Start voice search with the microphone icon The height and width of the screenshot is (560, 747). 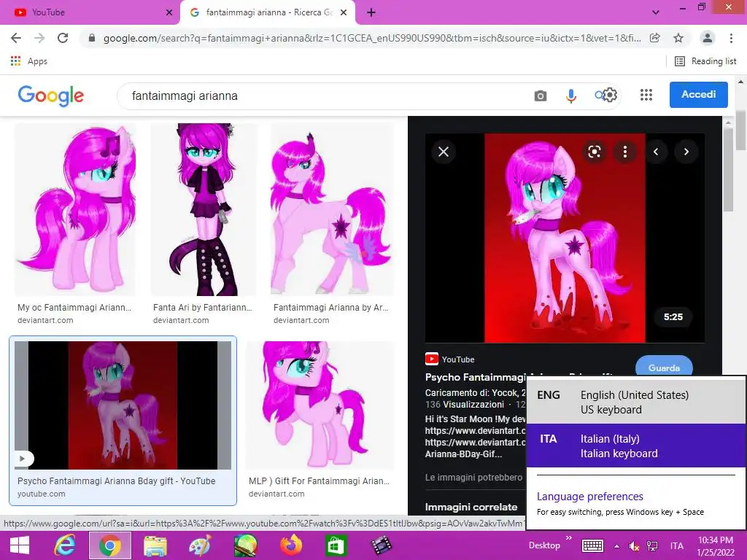[570, 96]
